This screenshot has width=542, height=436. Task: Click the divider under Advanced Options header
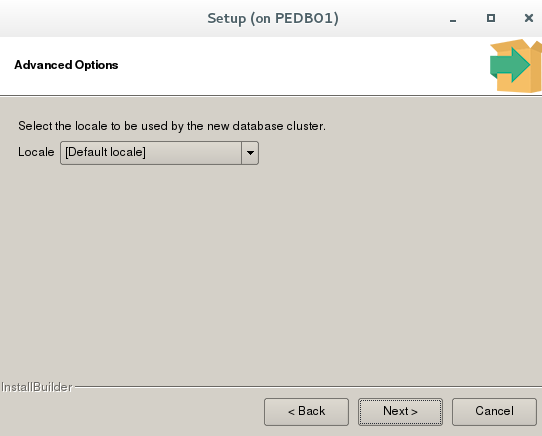(271, 96)
